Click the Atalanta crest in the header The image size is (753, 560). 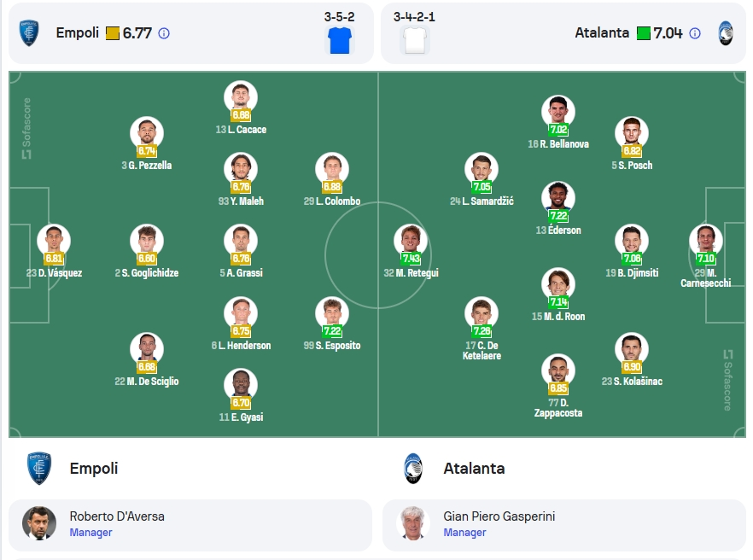(725, 33)
